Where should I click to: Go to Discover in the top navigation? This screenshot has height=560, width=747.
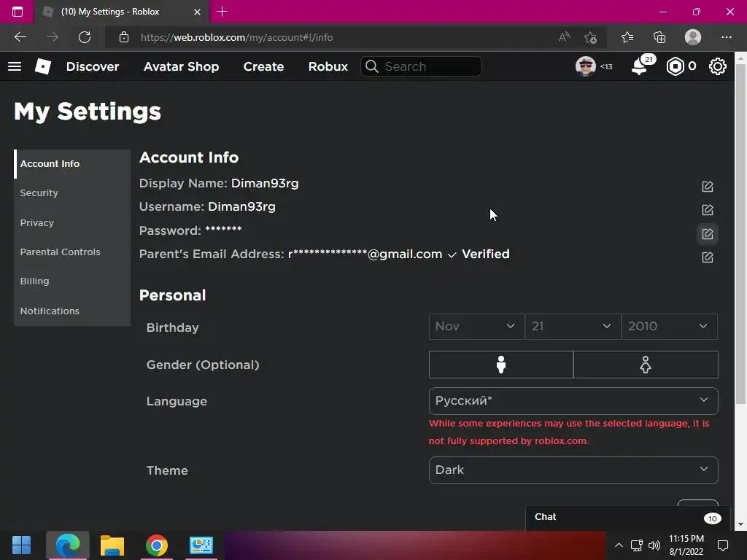93,66
